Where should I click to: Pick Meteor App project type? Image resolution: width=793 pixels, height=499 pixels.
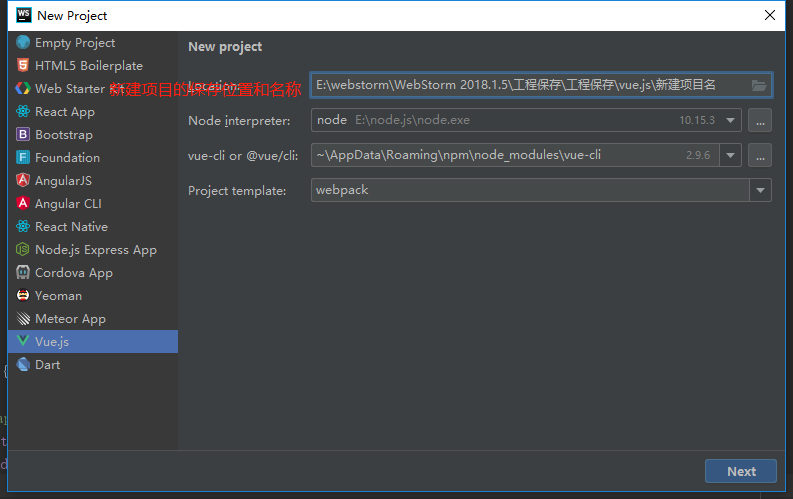[x=93, y=319]
